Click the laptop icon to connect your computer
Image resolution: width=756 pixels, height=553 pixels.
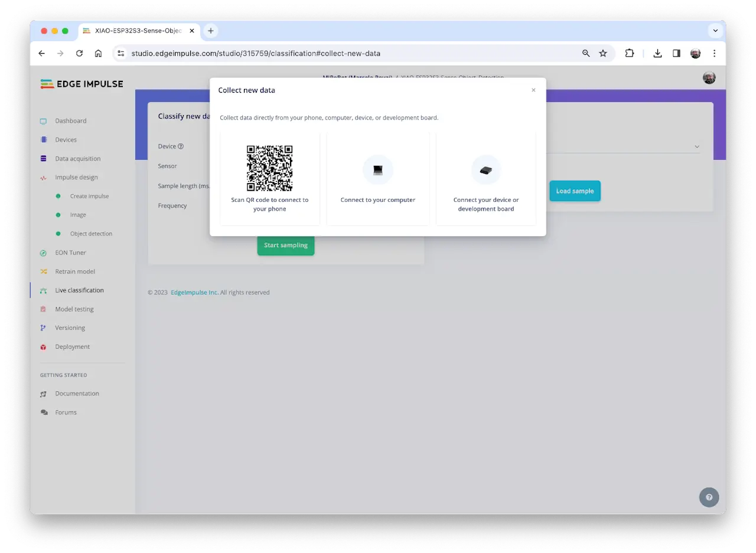377,170
